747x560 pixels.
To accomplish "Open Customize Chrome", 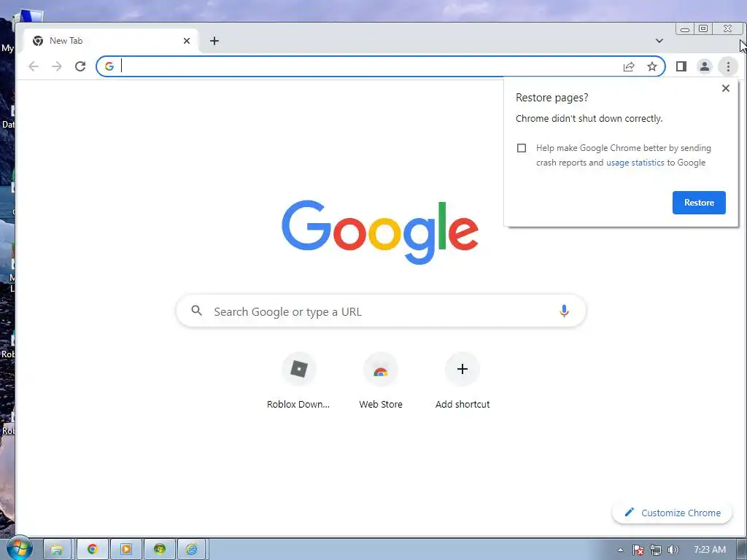I will click(672, 513).
